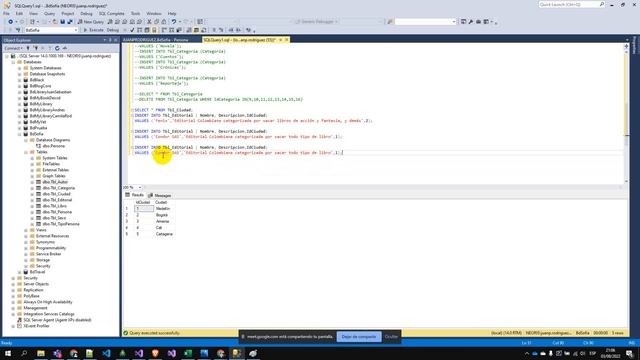640x360 pixels.
Task: Click the Parse checkmark icon
Action: point(132,30)
